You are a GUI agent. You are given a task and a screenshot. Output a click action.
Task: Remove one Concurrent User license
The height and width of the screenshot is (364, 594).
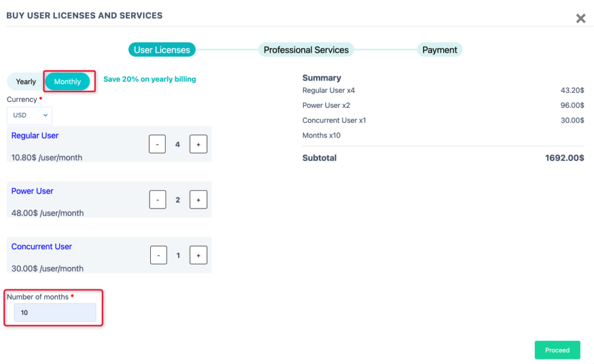pos(158,256)
